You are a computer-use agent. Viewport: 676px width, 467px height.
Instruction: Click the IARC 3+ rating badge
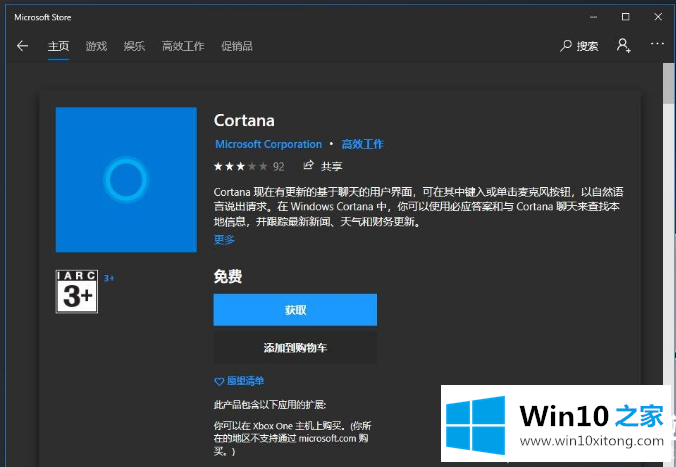pyautogui.click(x=77, y=291)
